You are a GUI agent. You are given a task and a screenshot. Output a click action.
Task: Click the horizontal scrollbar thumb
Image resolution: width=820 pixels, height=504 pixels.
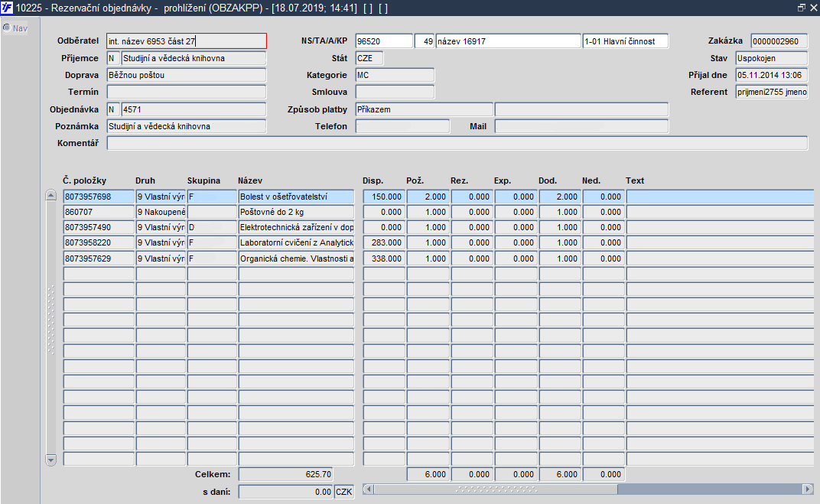496,489
